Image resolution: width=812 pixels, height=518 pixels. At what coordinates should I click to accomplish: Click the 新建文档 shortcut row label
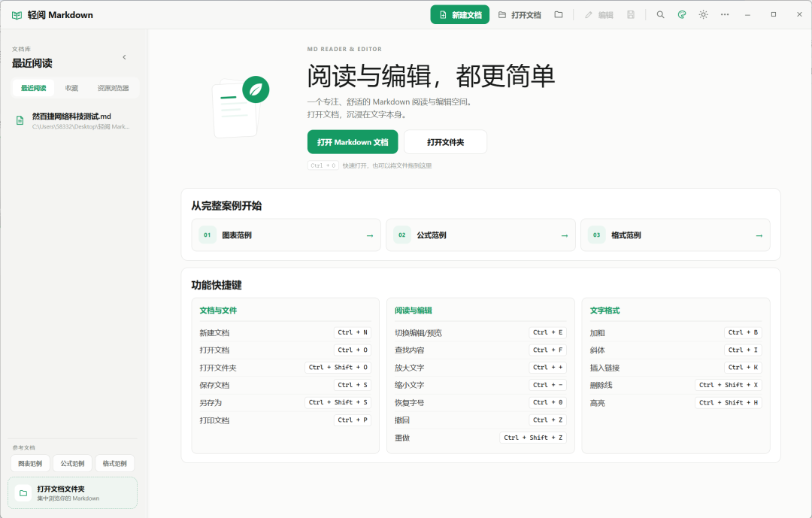pos(214,333)
